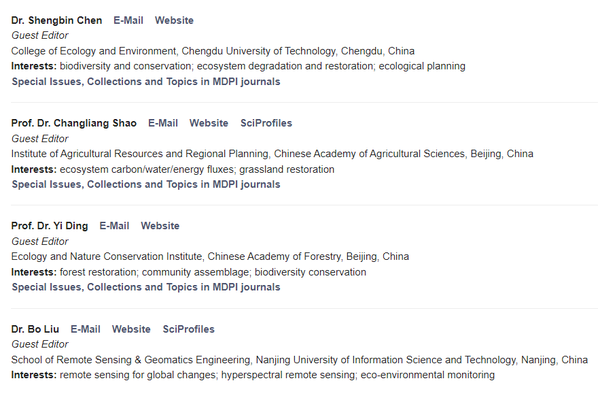Expand Yi Ding's Special Issues, Collections and Topics
600x400 pixels.
click(146, 287)
